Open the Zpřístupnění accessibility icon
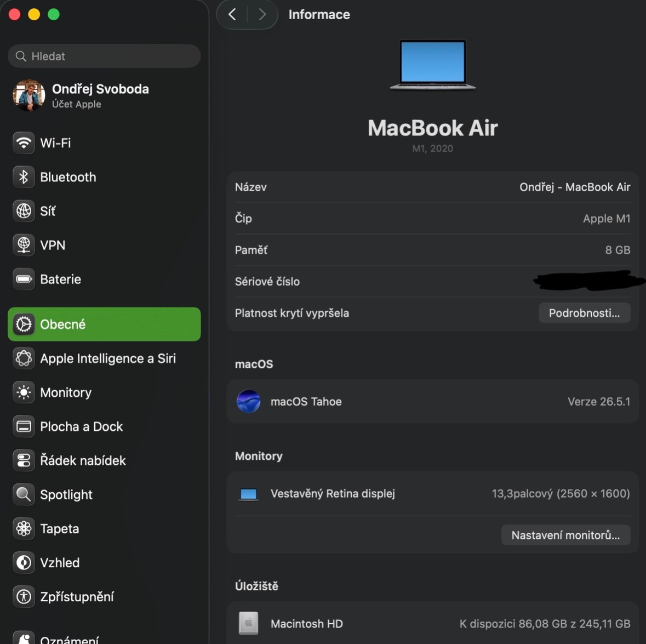Viewport: 646px width, 644px height. pos(24,597)
